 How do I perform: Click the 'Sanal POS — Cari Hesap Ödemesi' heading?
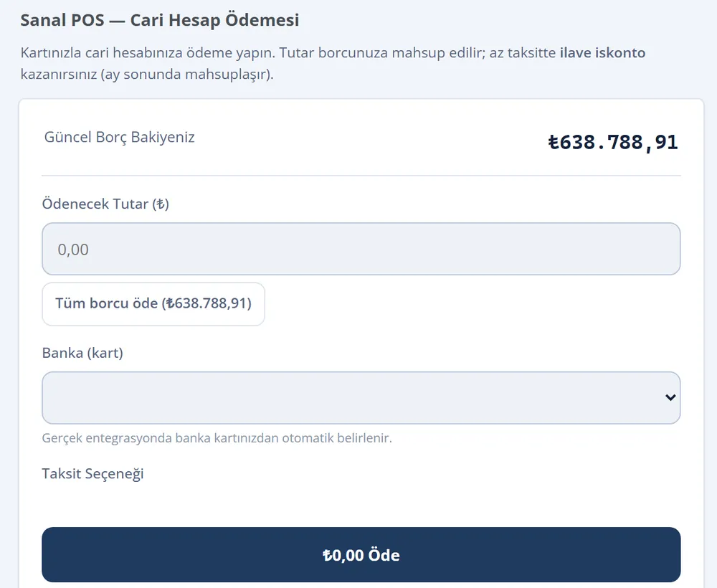[x=160, y=20]
